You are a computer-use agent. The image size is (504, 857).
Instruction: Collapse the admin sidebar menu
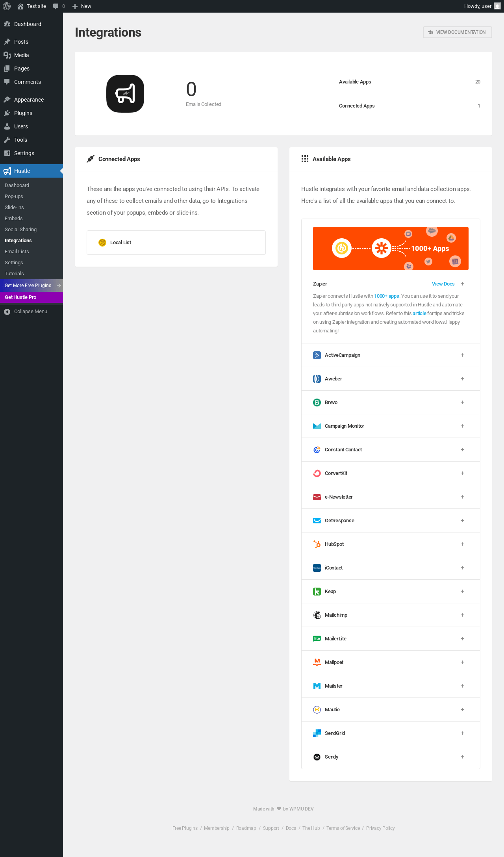(x=31, y=312)
